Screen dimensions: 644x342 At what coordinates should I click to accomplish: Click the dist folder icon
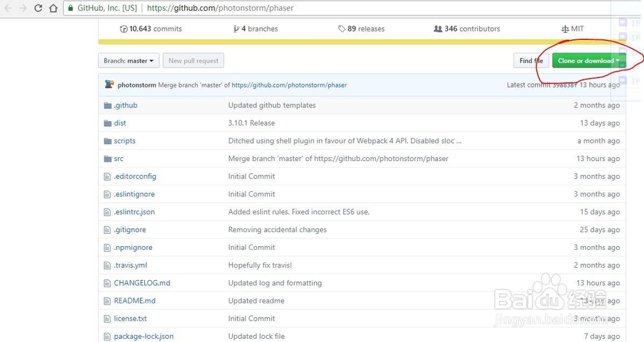108,123
